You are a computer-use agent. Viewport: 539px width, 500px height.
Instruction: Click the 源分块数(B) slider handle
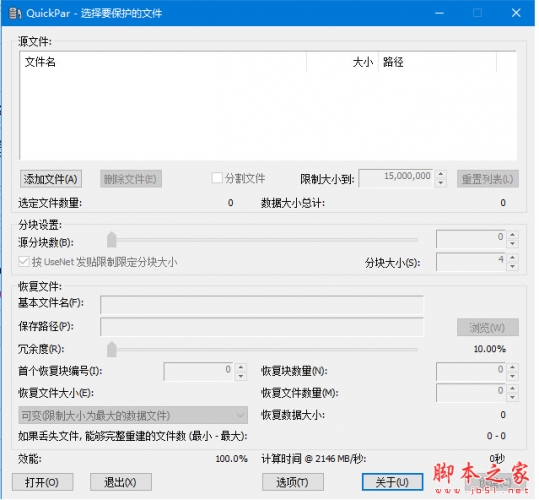pyautogui.click(x=112, y=240)
